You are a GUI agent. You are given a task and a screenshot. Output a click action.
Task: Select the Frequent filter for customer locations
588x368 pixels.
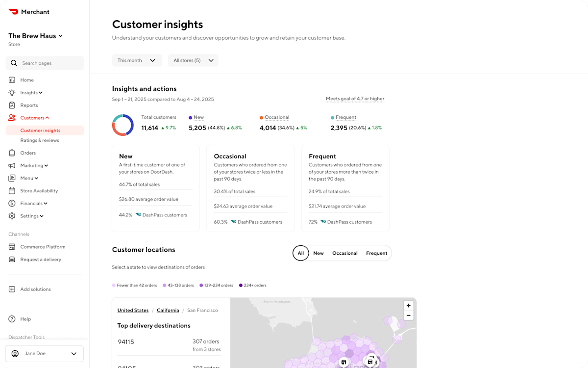376,253
